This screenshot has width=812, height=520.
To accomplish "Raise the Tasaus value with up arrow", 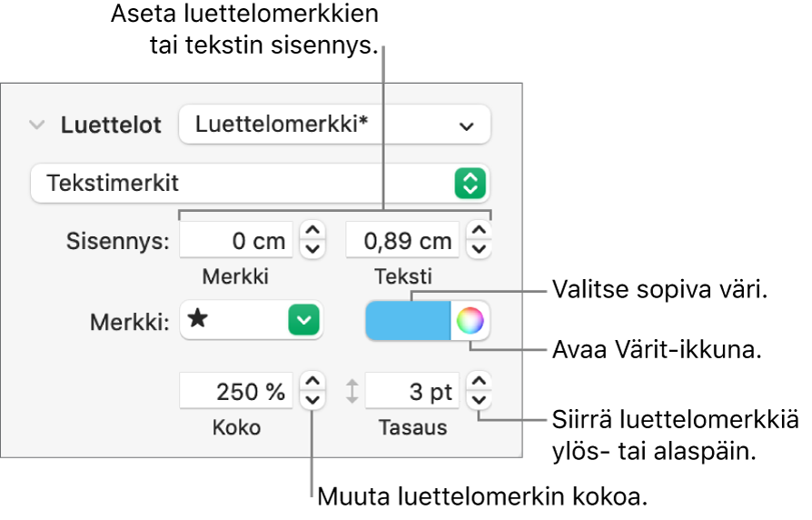I will [x=478, y=384].
